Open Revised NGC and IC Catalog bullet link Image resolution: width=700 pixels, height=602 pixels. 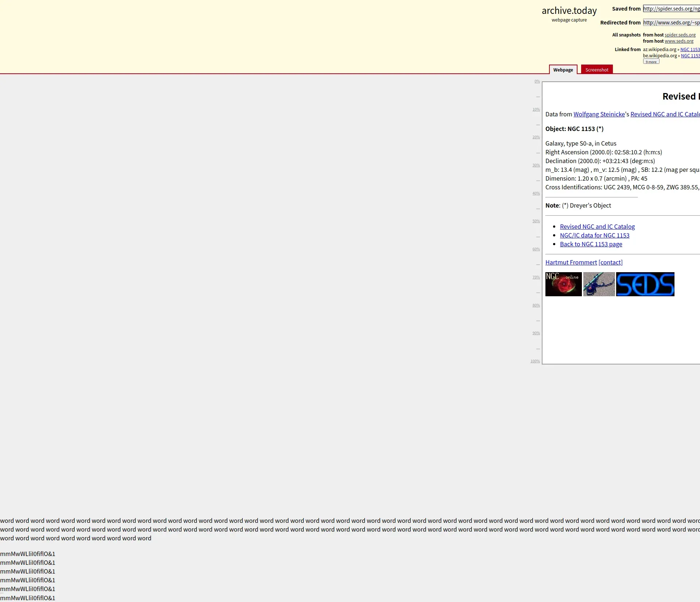click(x=597, y=227)
